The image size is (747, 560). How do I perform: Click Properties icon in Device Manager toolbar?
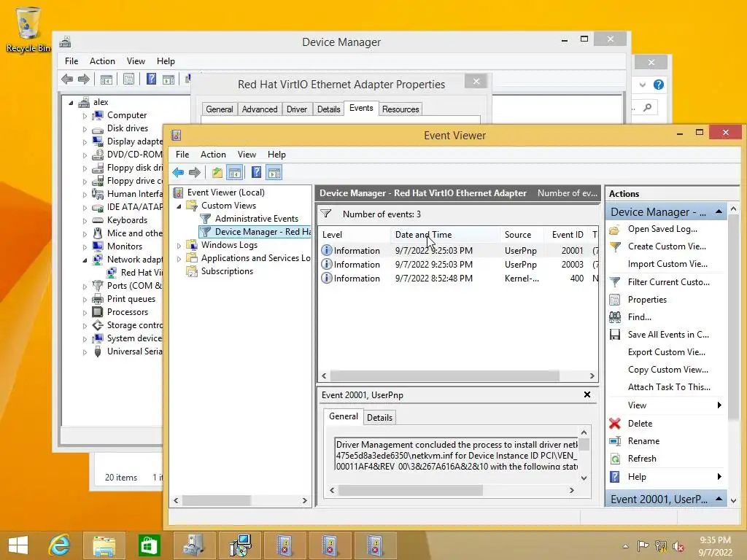point(128,79)
